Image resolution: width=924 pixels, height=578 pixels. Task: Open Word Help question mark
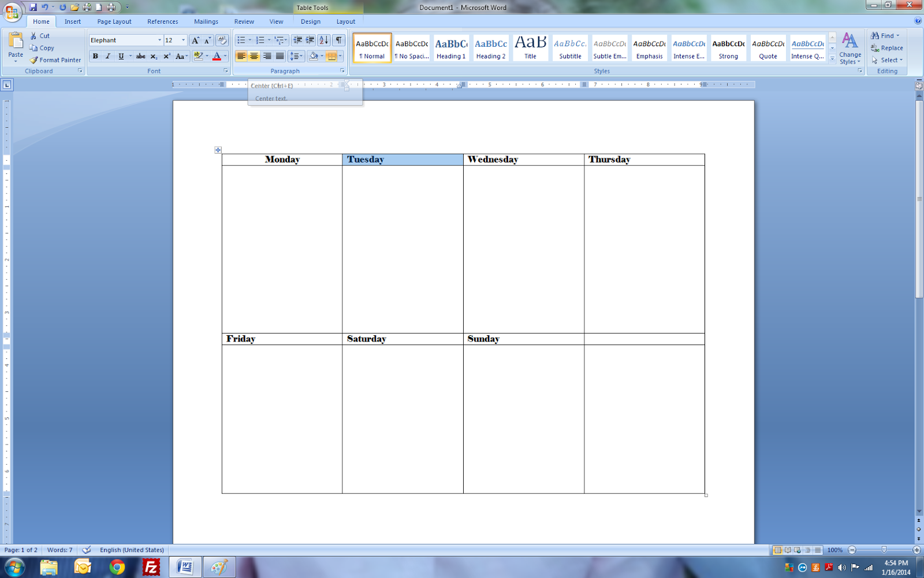click(x=918, y=21)
